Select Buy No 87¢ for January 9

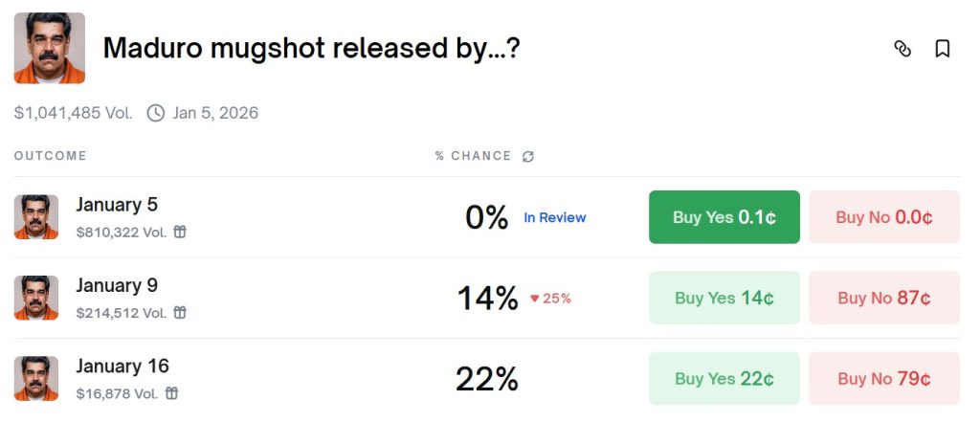(883, 298)
